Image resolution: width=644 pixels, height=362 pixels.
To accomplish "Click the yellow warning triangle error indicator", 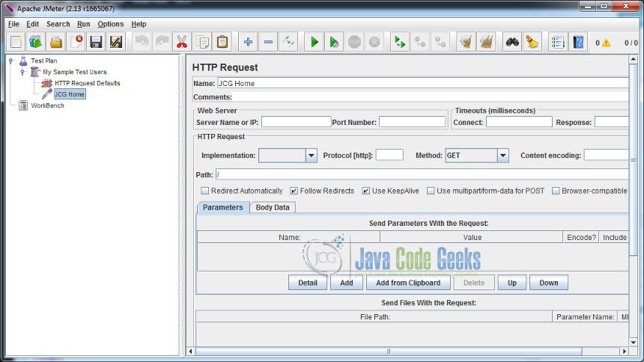I will coord(606,43).
